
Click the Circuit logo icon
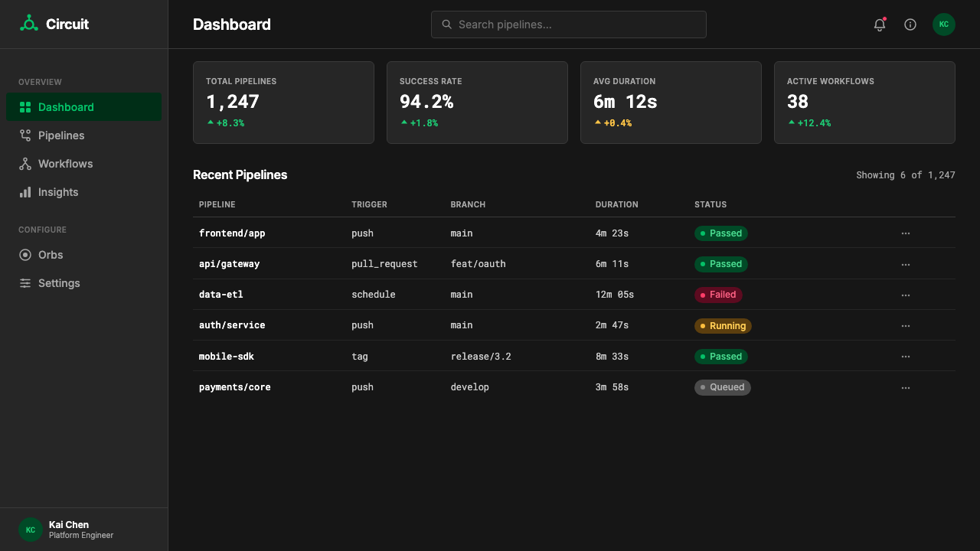(29, 24)
